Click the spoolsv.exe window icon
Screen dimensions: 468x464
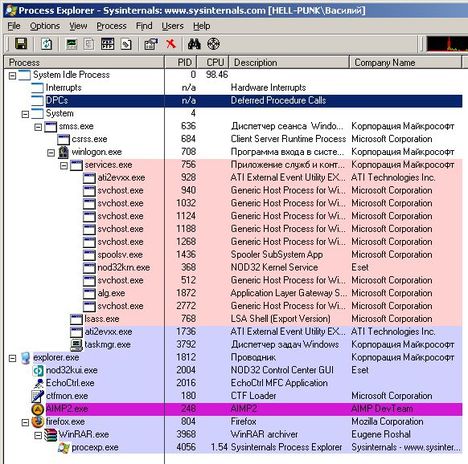point(89,255)
